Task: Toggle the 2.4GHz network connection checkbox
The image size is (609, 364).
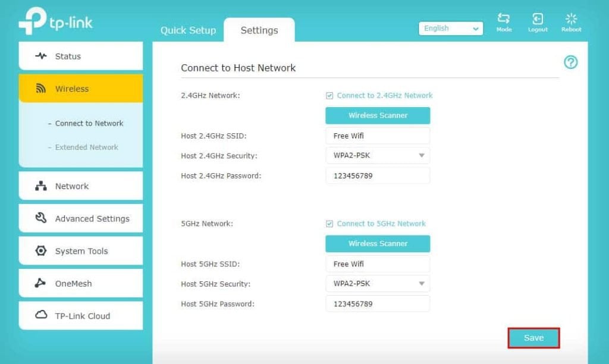Action: click(x=329, y=95)
